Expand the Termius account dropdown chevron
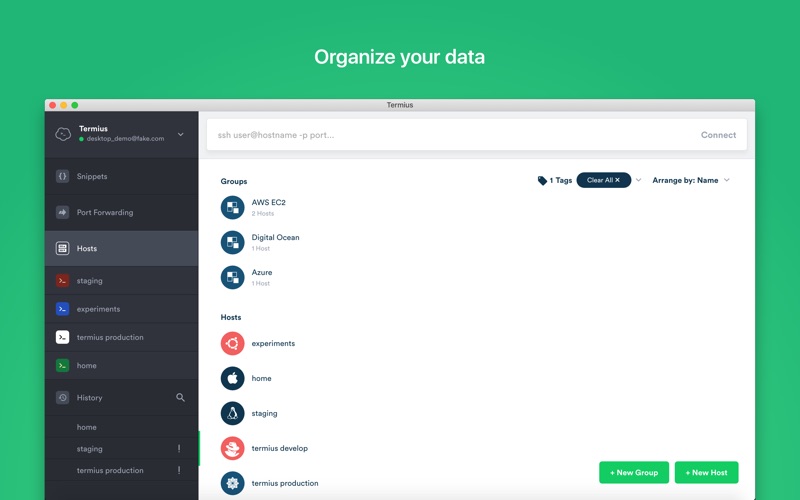Image resolution: width=800 pixels, height=500 pixels. (x=181, y=135)
